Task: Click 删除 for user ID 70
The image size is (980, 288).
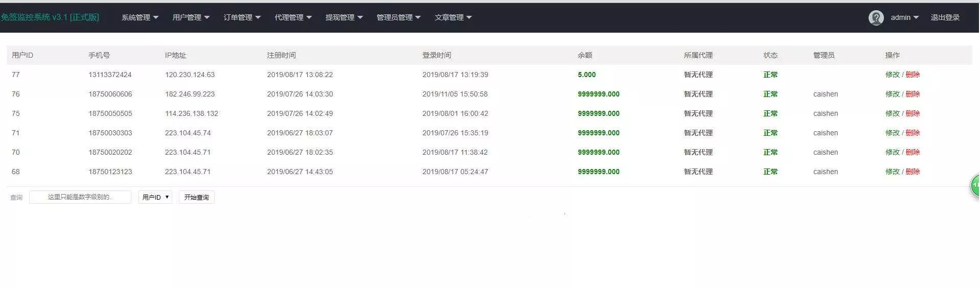Action: 913,152
